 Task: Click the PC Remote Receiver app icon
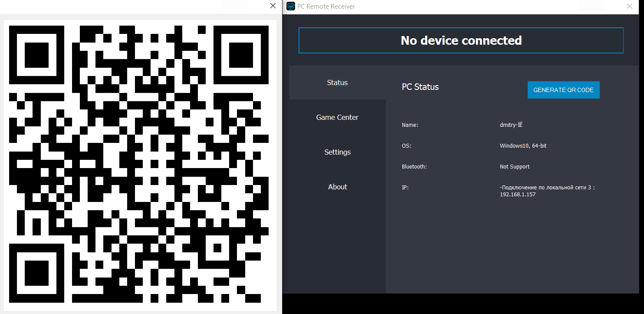[291, 7]
